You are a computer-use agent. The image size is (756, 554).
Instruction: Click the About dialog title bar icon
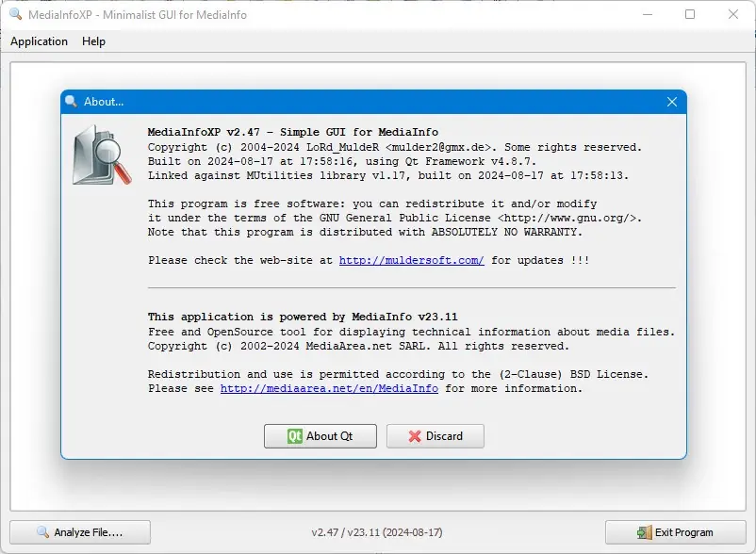point(71,101)
